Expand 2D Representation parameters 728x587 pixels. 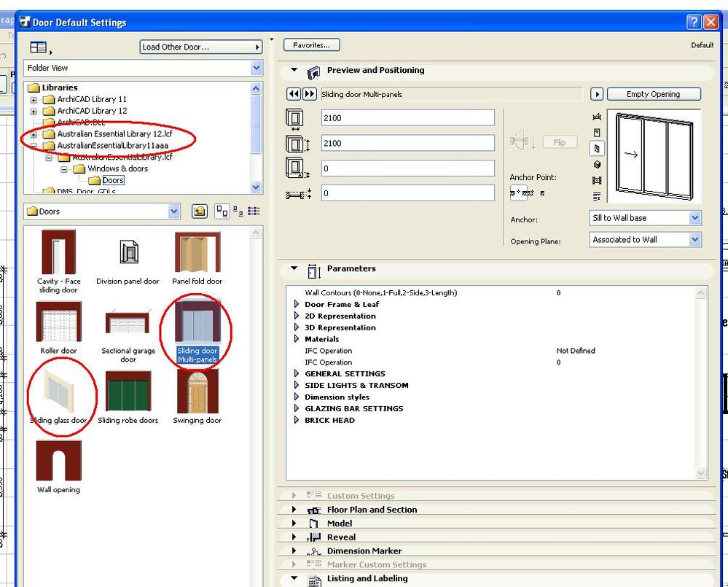[297, 316]
